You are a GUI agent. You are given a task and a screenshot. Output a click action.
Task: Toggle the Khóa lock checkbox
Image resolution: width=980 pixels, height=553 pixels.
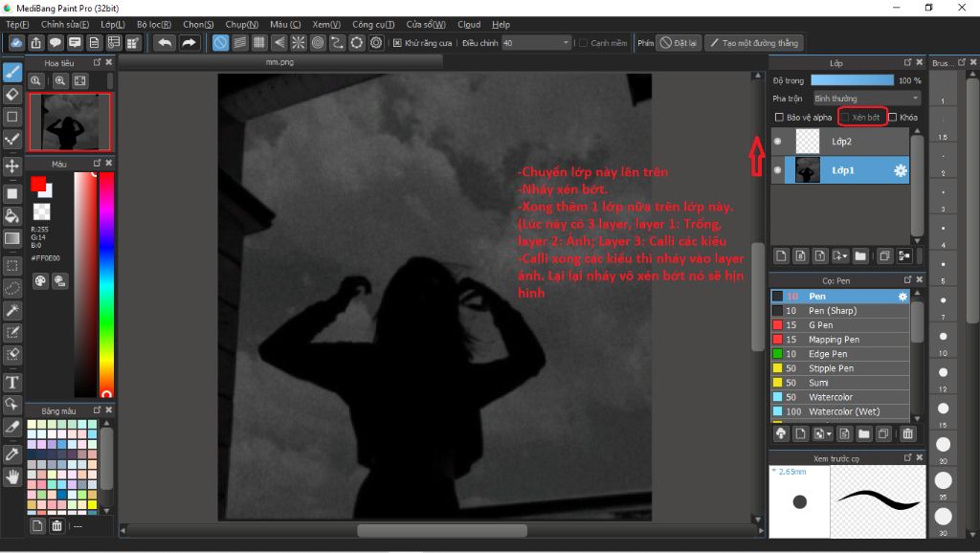pos(893,117)
